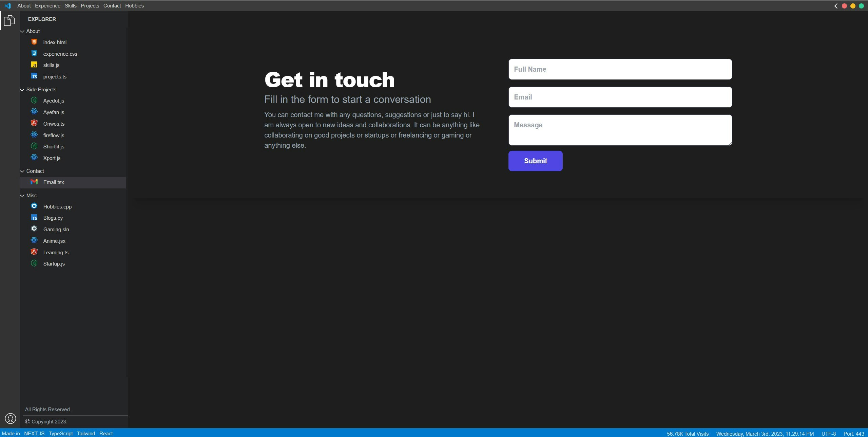Click the green circle window button

tap(861, 6)
